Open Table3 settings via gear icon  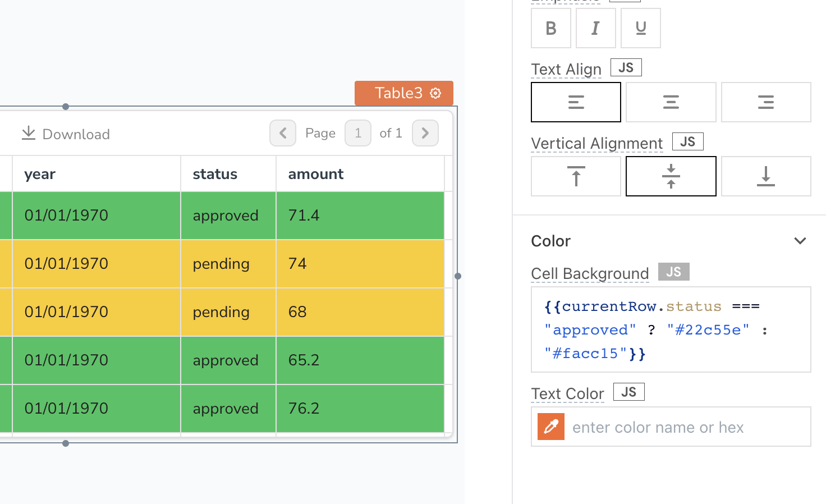click(435, 93)
